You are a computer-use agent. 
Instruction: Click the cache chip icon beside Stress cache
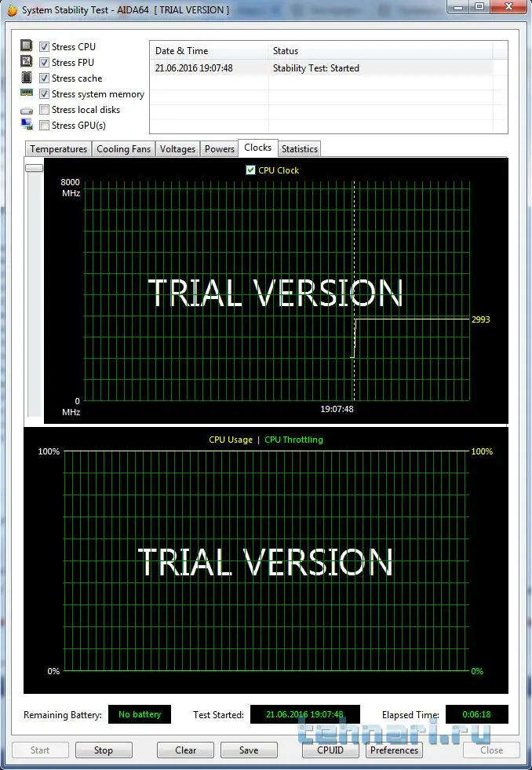(x=27, y=78)
